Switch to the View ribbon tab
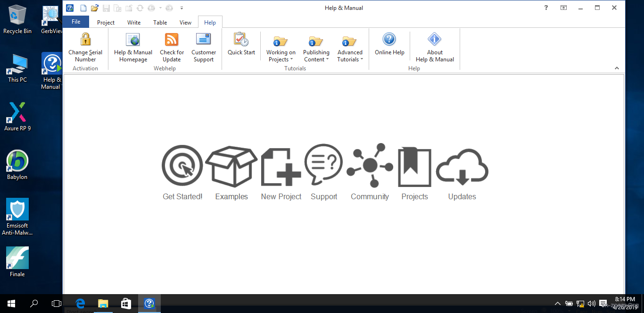This screenshot has height=313, width=644. pyautogui.click(x=186, y=22)
